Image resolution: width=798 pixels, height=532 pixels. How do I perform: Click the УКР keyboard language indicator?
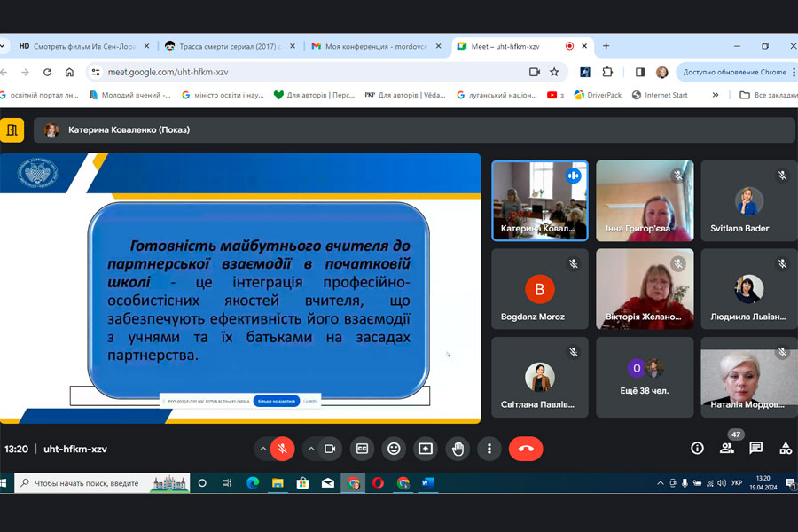(737, 483)
